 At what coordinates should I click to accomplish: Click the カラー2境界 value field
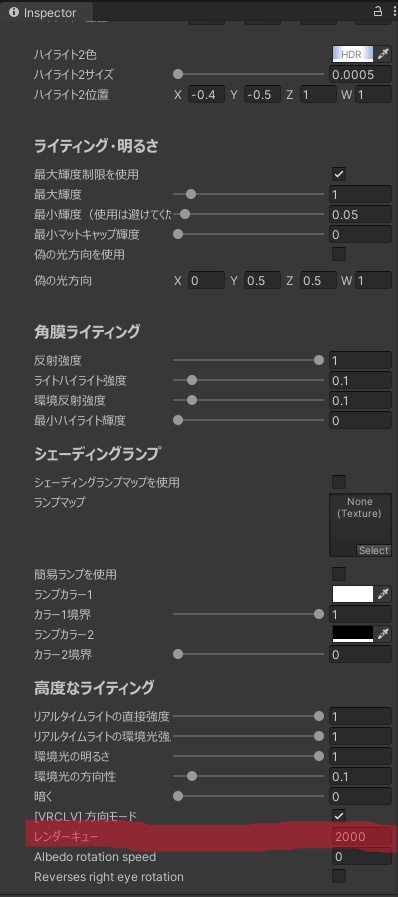pos(360,654)
